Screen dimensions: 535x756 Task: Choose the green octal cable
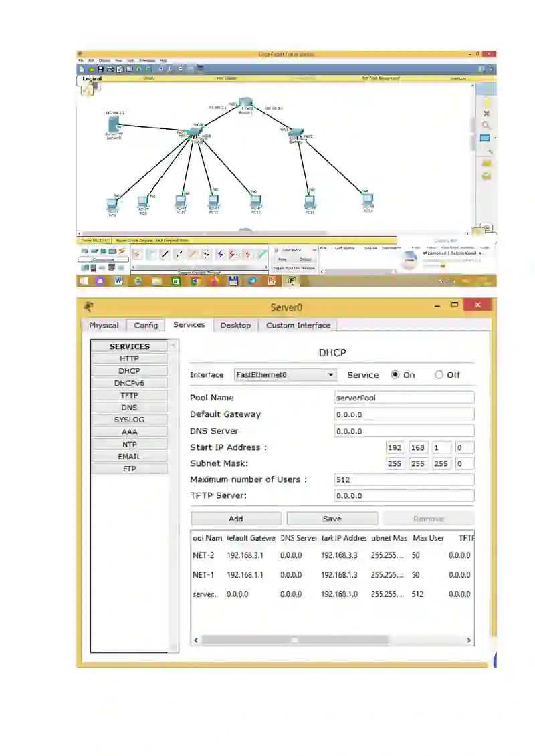262,254
